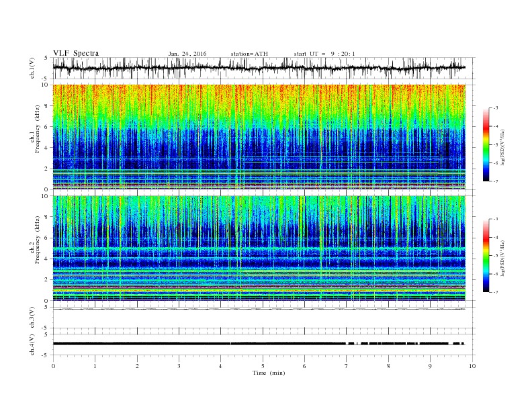Click the log(PSD) label beside ch.1 color bar
Viewport: 532px width, 411px height.
pos(502,147)
